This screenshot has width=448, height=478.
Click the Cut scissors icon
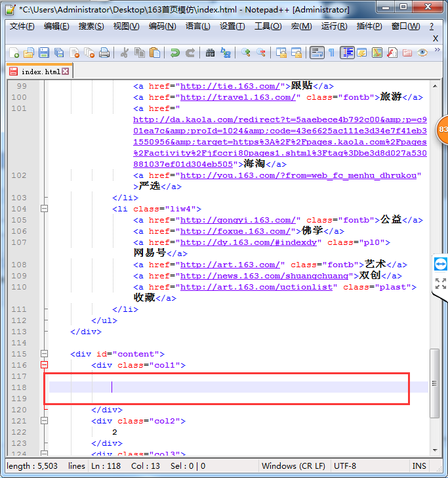(x=125, y=53)
